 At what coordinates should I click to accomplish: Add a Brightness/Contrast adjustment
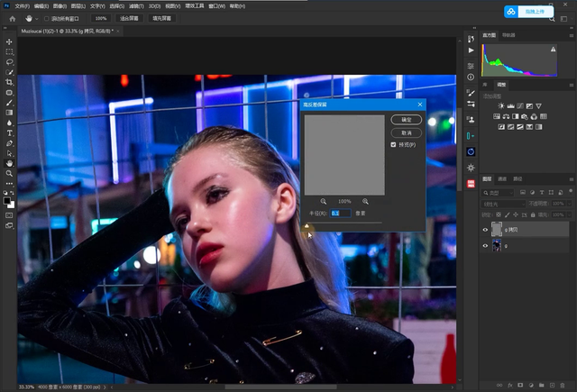499,105
